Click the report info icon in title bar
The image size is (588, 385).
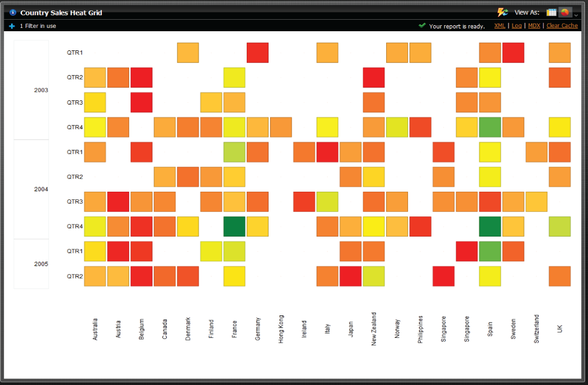[13, 12]
